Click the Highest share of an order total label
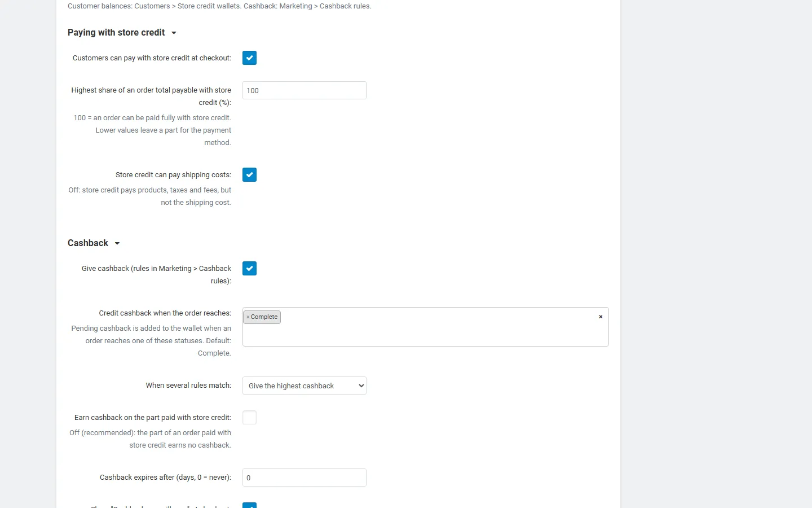The image size is (812, 508). (x=151, y=97)
